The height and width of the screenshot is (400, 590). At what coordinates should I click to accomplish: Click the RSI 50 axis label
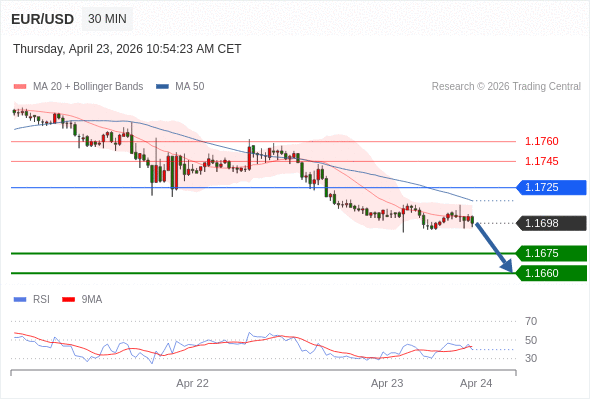pyautogui.click(x=531, y=340)
